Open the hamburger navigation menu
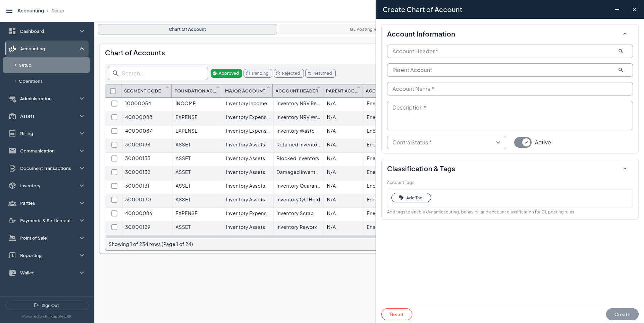Image resolution: width=644 pixels, height=323 pixels. coord(9,11)
